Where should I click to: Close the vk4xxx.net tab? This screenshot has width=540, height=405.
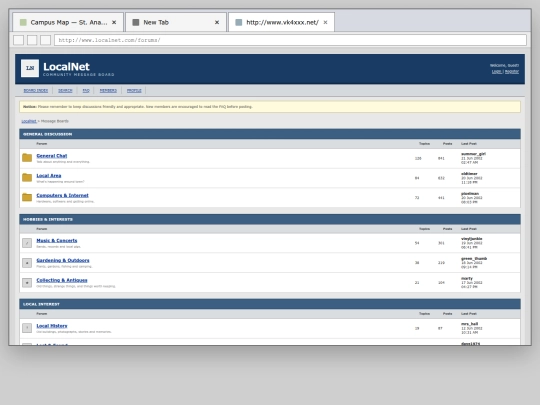325,22
